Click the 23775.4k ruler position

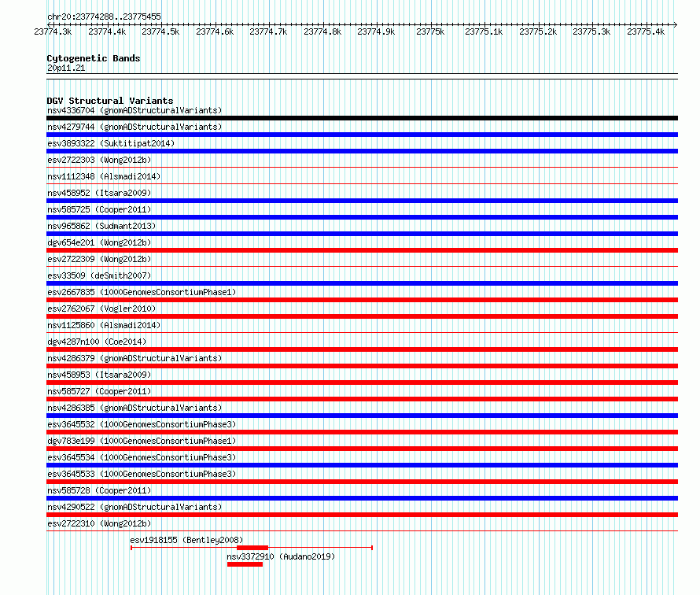click(646, 31)
